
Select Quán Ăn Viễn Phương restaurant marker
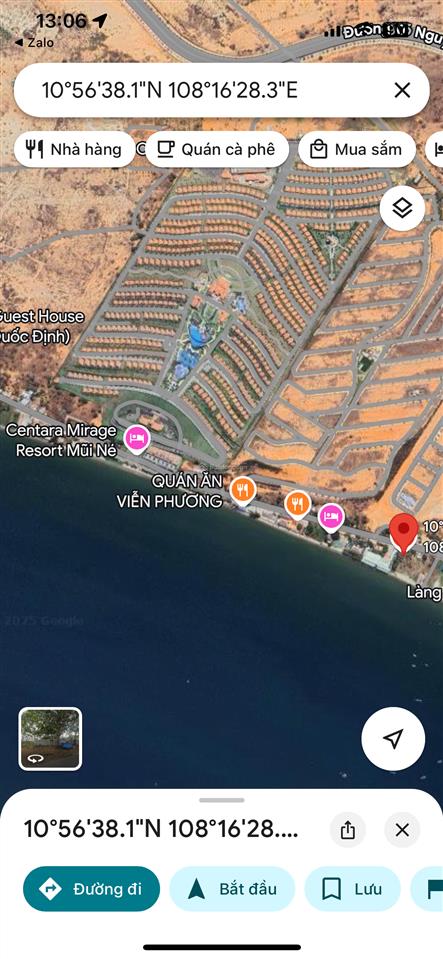point(242,491)
